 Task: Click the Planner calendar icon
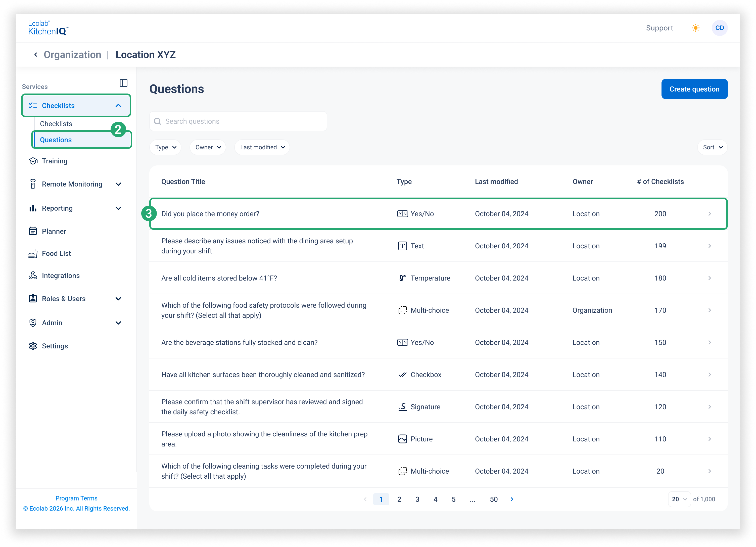click(x=33, y=231)
